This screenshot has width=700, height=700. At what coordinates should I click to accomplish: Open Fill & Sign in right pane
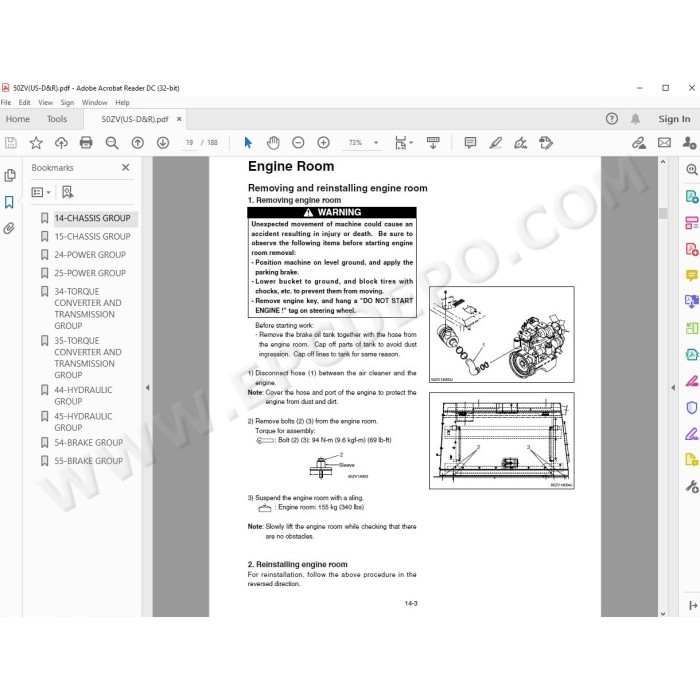692,434
